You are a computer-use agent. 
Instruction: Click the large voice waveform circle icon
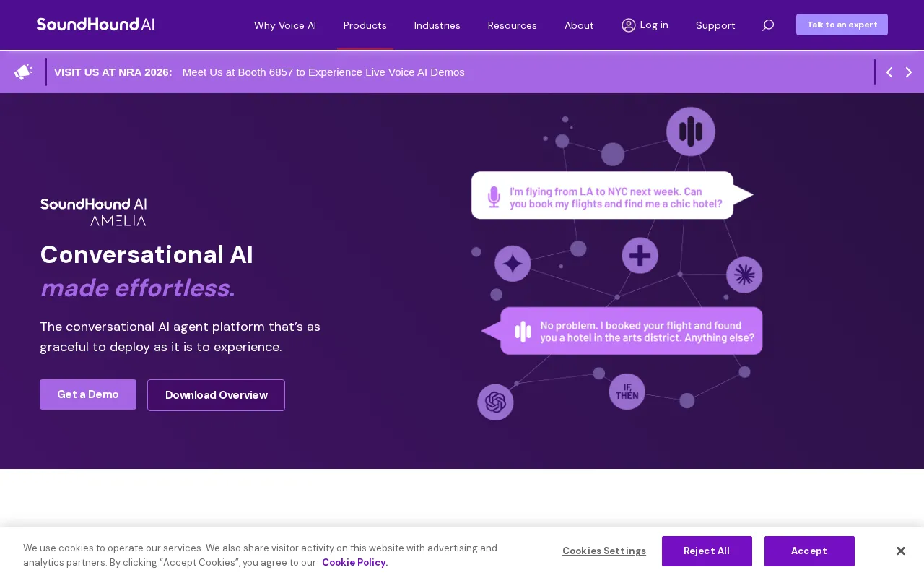[x=690, y=131]
